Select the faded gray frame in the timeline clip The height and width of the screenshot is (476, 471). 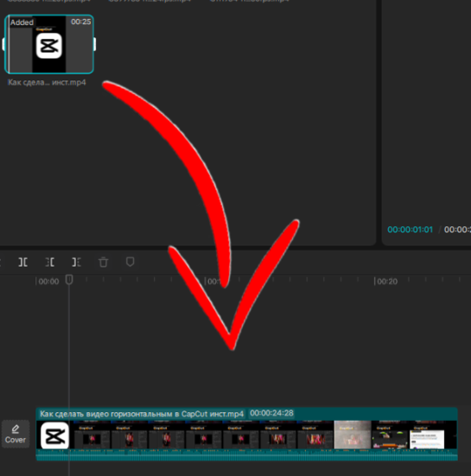point(353,435)
